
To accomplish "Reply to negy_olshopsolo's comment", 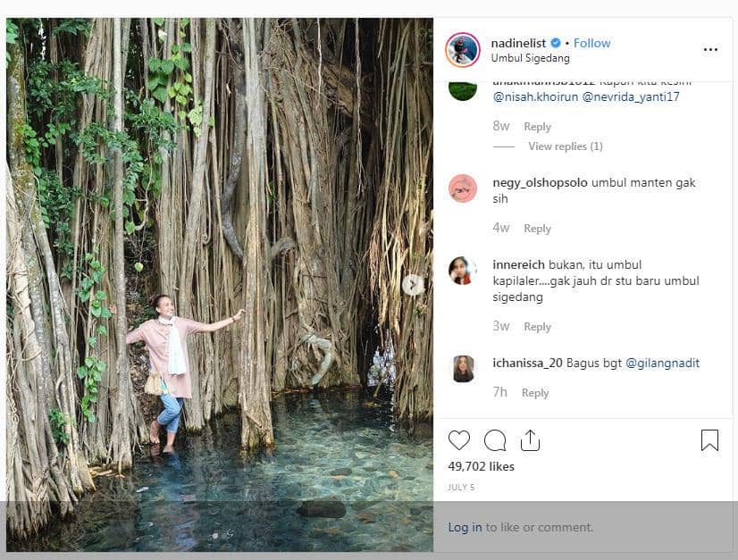I will (x=537, y=229).
